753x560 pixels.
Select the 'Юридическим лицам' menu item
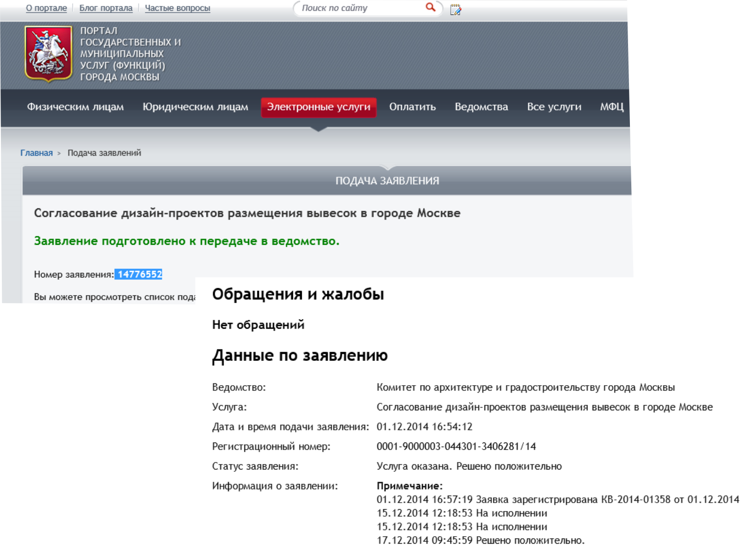pos(195,107)
